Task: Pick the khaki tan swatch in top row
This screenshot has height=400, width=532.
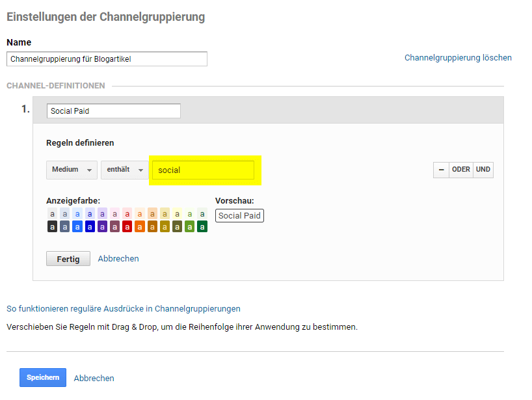Action: coord(165,214)
